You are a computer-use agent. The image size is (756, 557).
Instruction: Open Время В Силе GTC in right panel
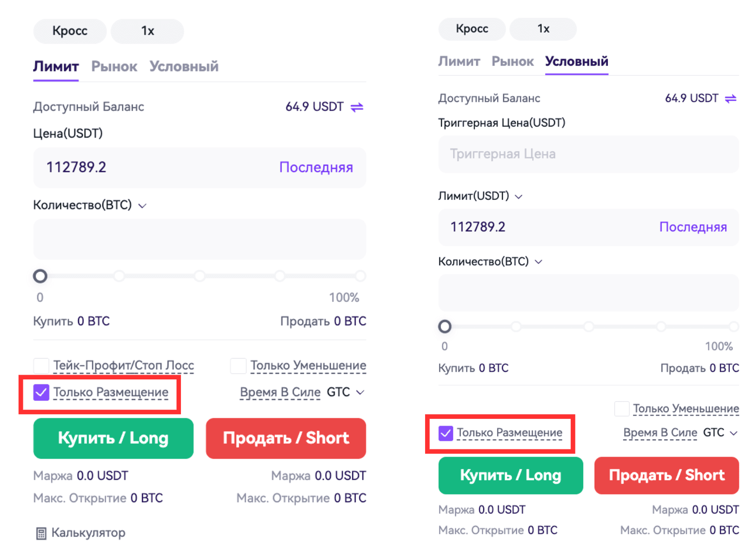[734, 433]
